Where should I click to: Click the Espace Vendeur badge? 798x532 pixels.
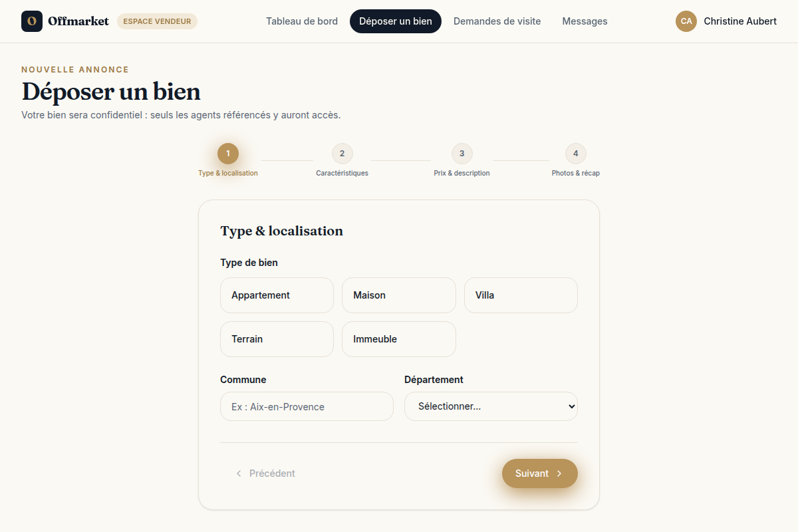point(157,21)
